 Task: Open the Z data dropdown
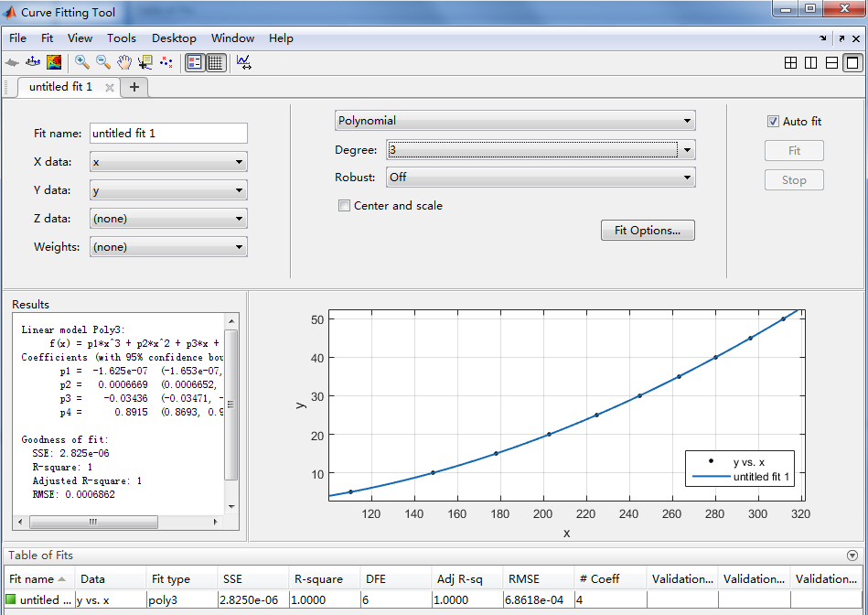[x=168, y=219]
